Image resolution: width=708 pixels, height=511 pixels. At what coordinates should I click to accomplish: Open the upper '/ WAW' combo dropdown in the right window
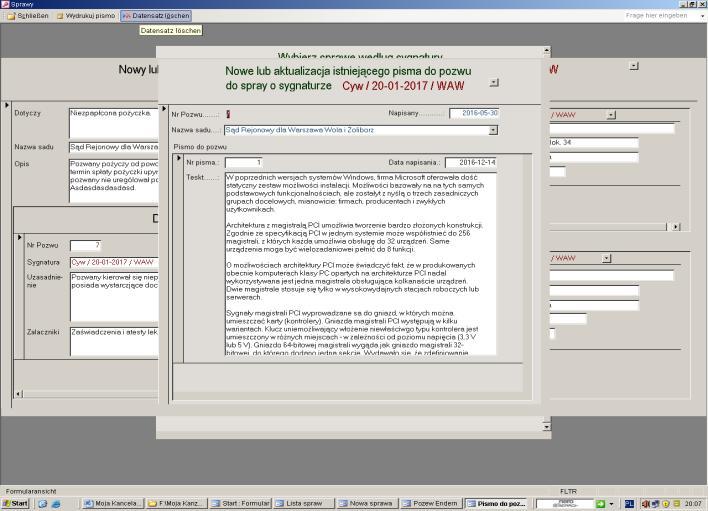coord(611,115)
